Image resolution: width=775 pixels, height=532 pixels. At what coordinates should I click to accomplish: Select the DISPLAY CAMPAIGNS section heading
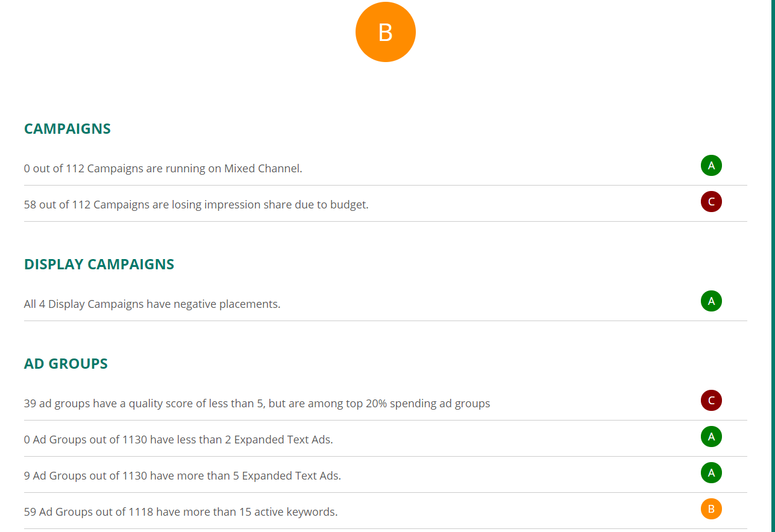coord(99,264)
